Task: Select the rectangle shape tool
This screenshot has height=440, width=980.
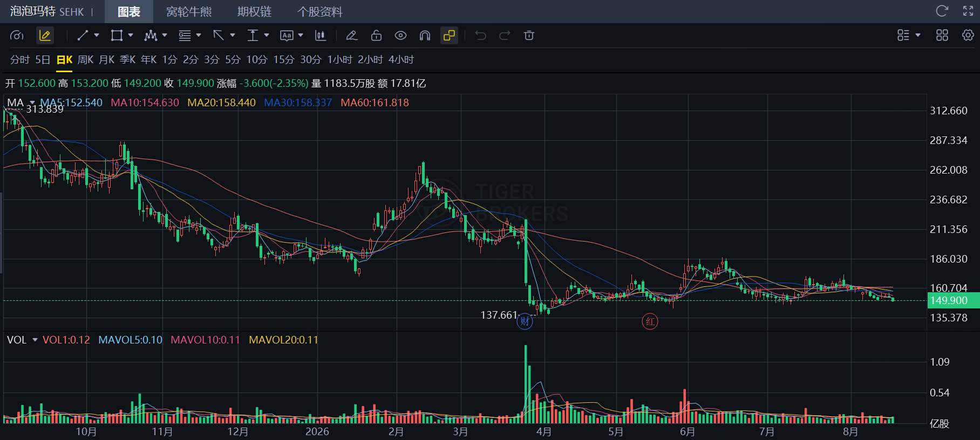Action: coord(117,36)
